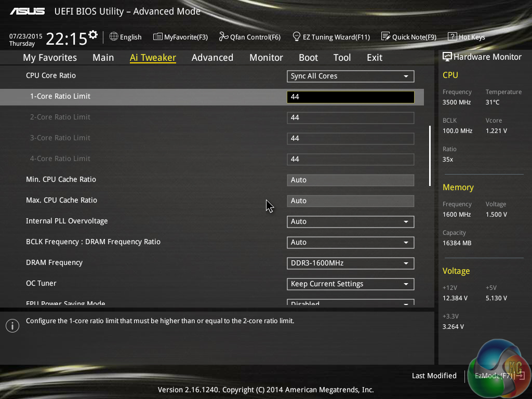532x399 pixels.
Task: Select the Ai Tweaker tab
Action: tap(153, 58)
